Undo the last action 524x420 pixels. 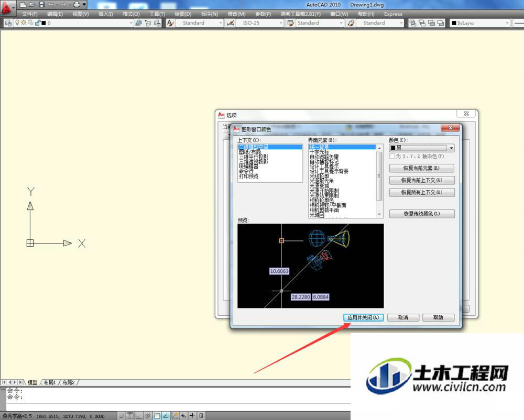(51, 5)
